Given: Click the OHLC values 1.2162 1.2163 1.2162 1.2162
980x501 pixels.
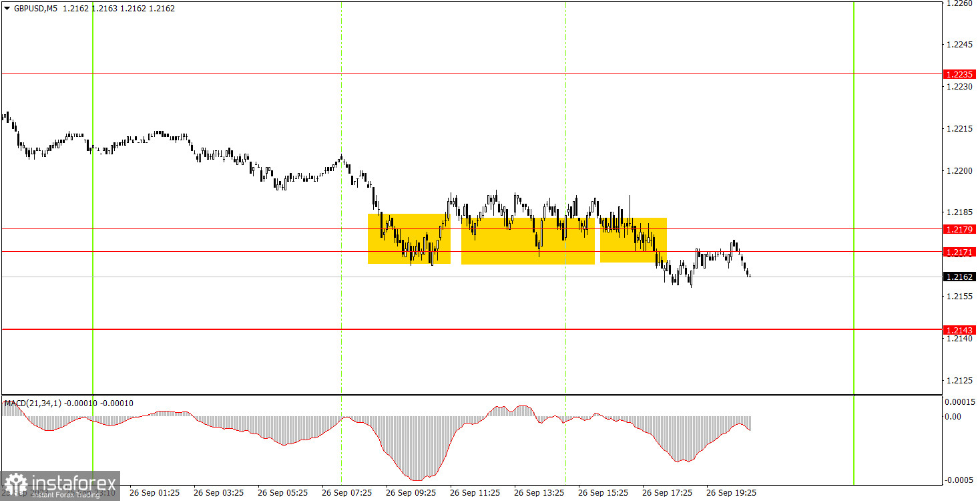Looking at the screenshot, I should pos(118,9).
